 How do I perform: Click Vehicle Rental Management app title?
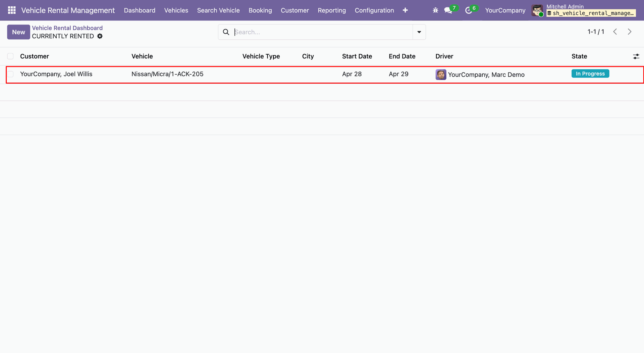click(68, 10)
